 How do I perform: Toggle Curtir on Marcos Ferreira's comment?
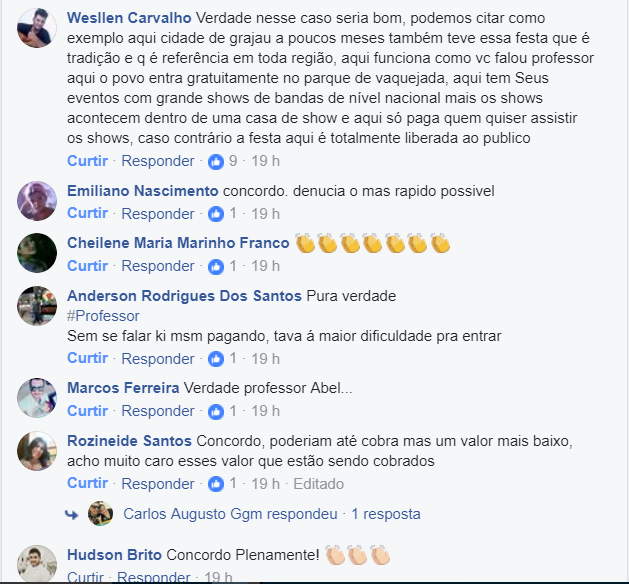click(x=87, y=411)
